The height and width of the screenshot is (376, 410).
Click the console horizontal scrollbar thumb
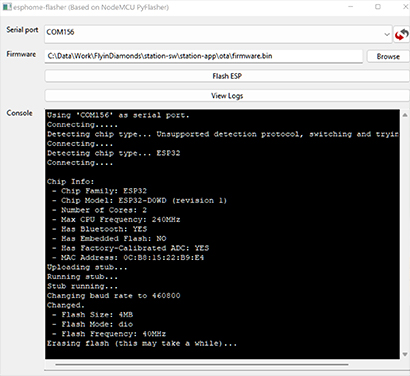coord(202,364)
